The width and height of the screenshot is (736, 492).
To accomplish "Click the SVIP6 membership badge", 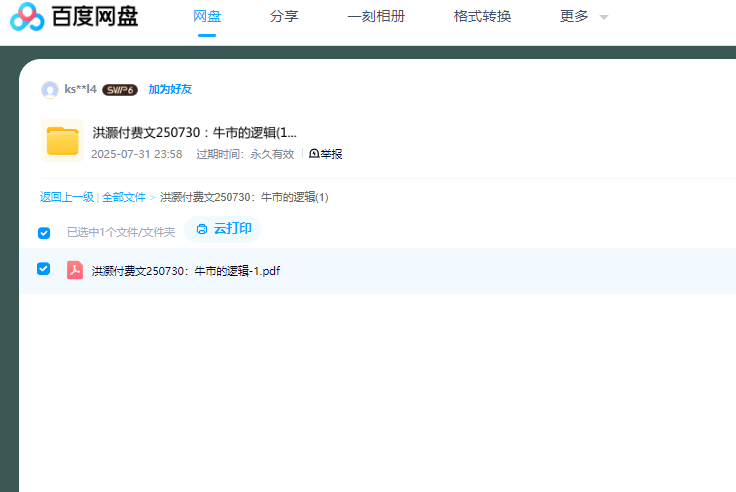I will coord(120,90).
